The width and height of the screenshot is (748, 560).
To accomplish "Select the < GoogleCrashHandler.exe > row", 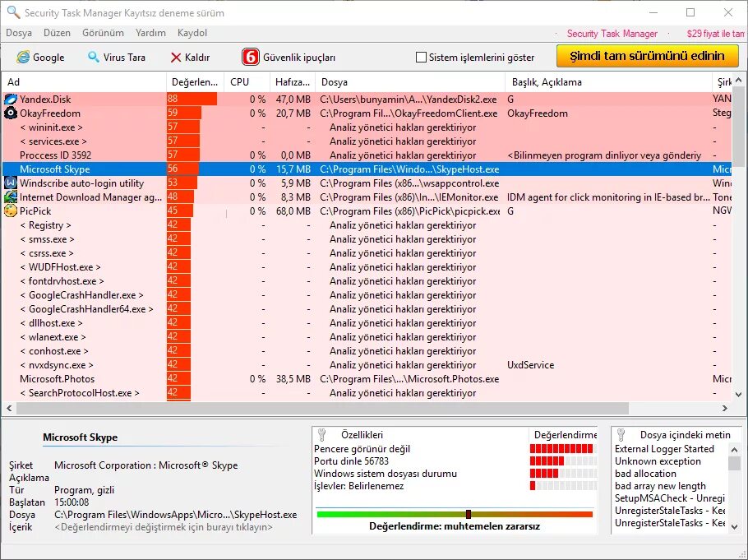I will click(367, 295).
